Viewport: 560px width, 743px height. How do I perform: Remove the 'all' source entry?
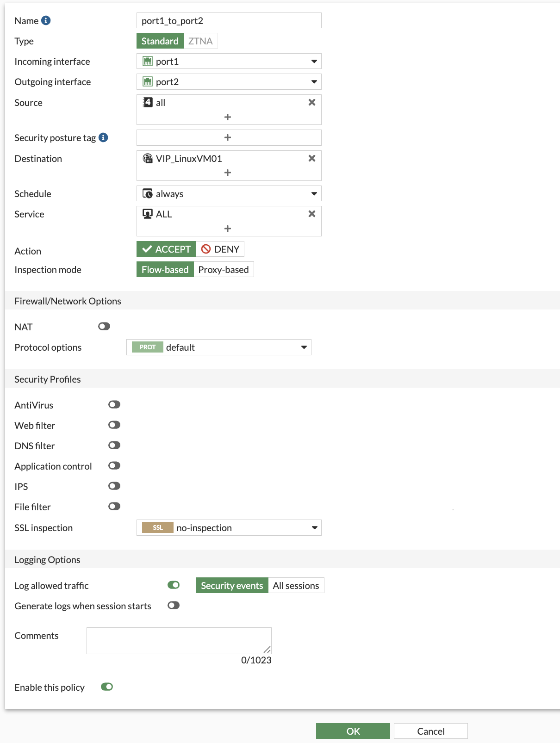pyautogui.click(x=312, y=102)
